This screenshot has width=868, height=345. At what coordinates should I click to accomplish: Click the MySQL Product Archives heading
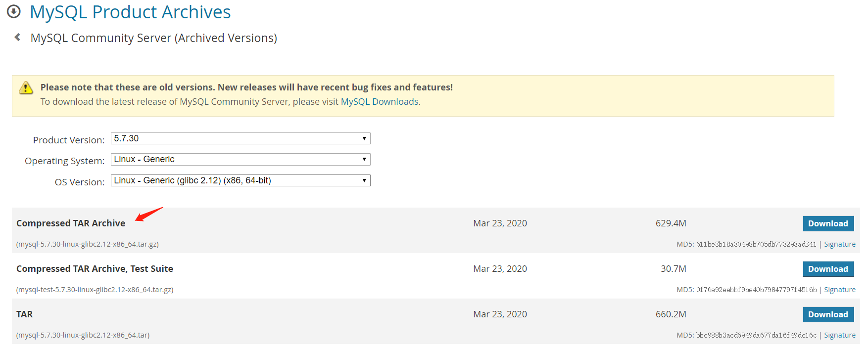click(130, 12)
